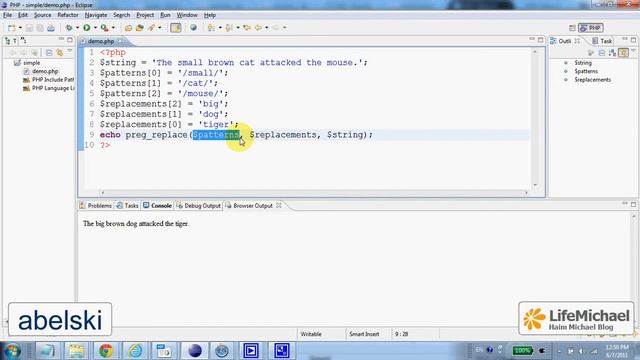Select PHP Language Library tree item
640x360 pixels.
point(49,89)
